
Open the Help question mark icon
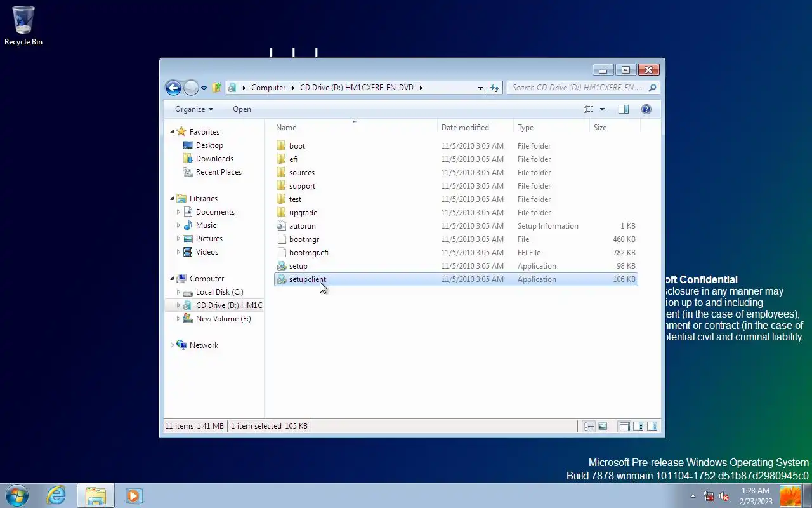pyautogui.click(x=646, y=109)
